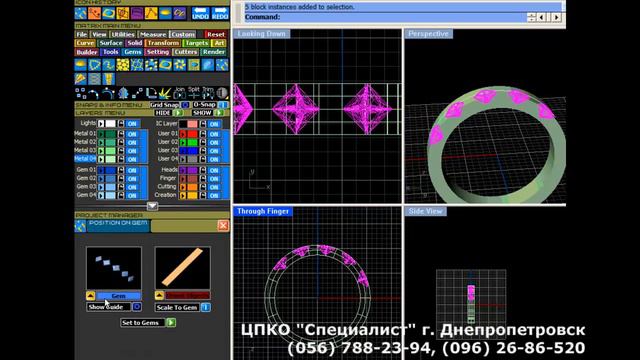Click the blue tree-shaped symmetry icon
The height and width of the screenshot is (360, 640).
click(x=123, y=93)
